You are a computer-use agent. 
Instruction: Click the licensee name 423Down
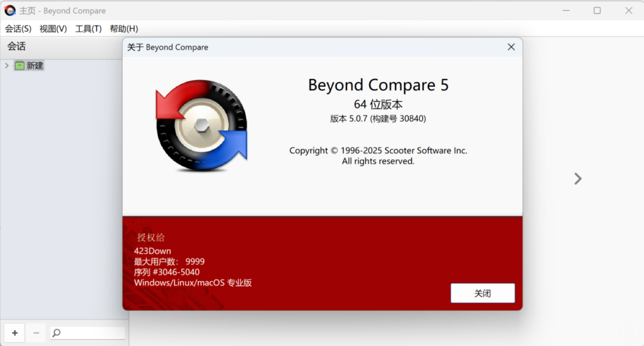[153, 251]
